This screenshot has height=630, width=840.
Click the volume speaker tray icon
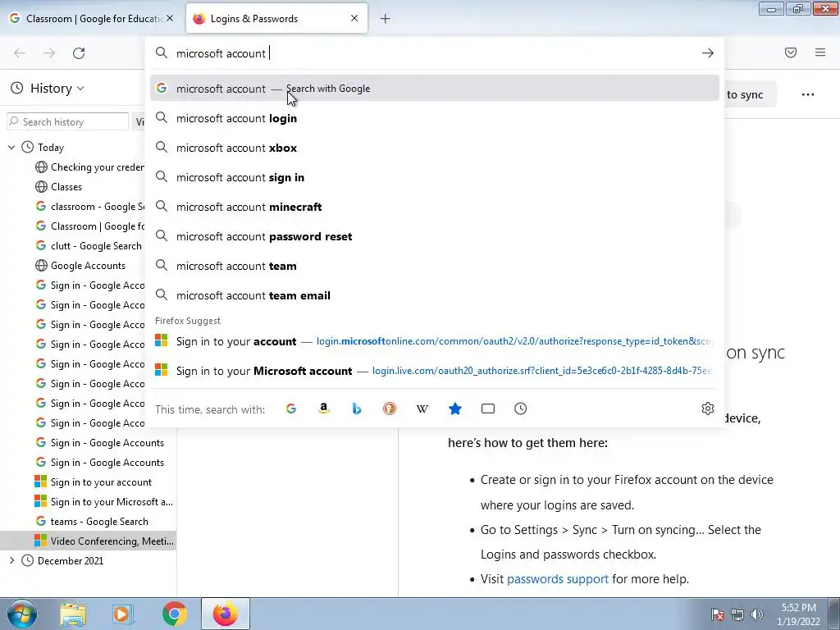click(x=756, y=614)
